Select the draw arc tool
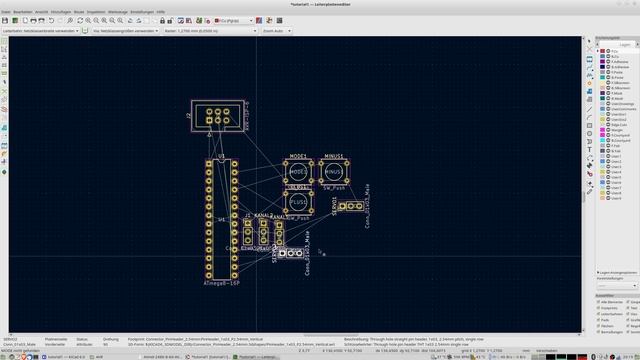Screen dimensions: 640x360 pyautogui.click(x=589, y=118)
